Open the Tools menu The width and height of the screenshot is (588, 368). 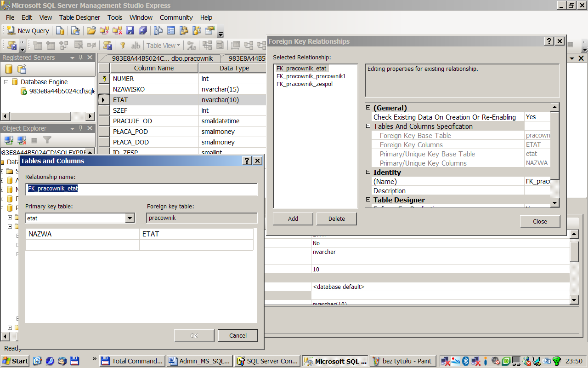pos(115,17)
